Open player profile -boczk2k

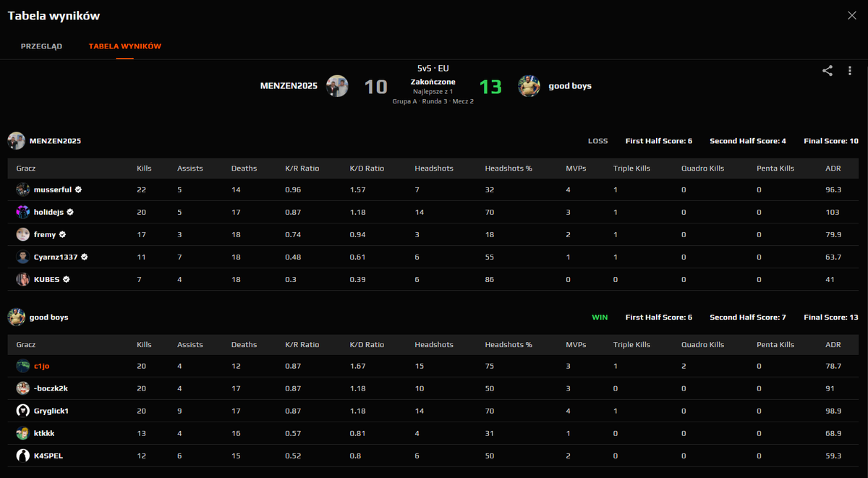click(x=51, y=388)
